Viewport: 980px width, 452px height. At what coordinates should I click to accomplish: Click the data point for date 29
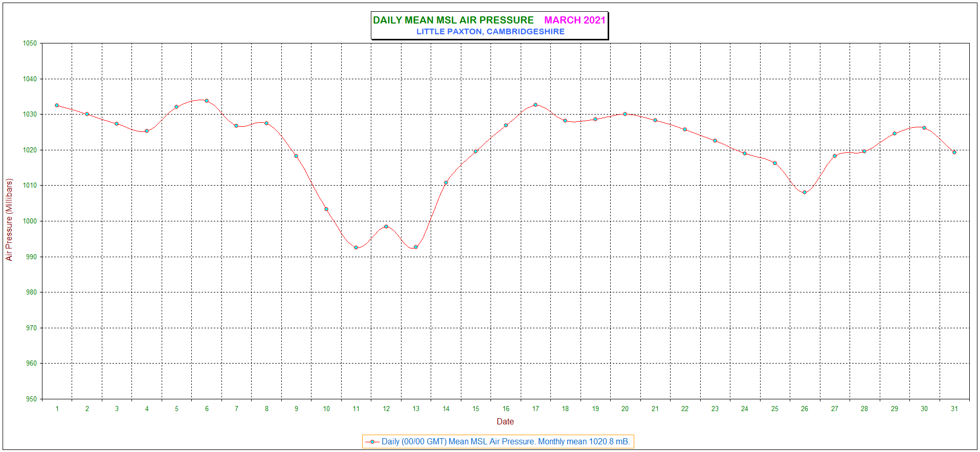pos(895,133)
